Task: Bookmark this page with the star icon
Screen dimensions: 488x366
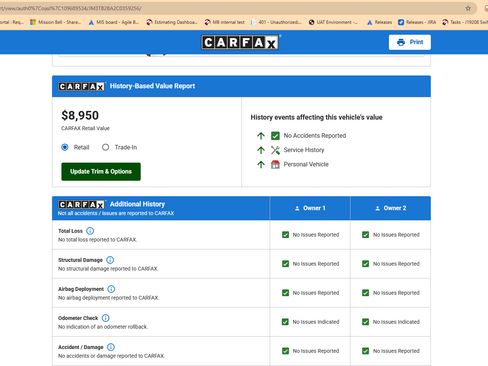Action: pos(468,8)
